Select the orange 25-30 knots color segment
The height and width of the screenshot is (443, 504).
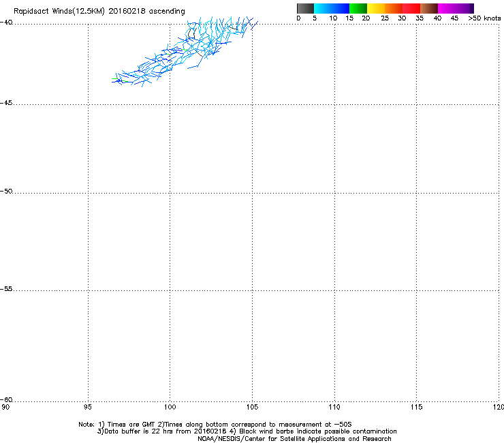tap(394, 8)
